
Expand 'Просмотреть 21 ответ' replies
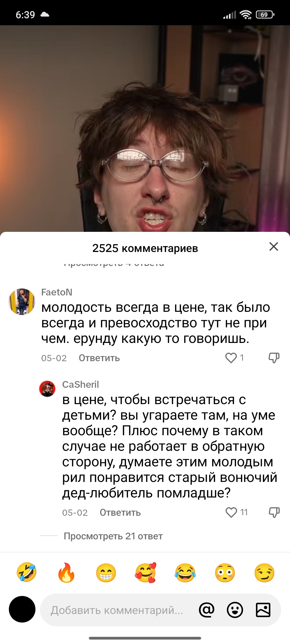pos(113,536)
